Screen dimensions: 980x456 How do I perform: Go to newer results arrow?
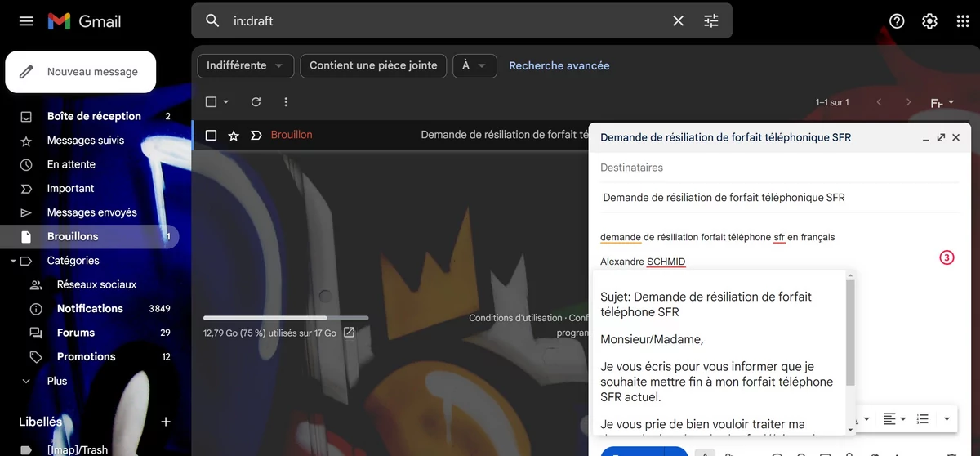click(x=879, y=102)
